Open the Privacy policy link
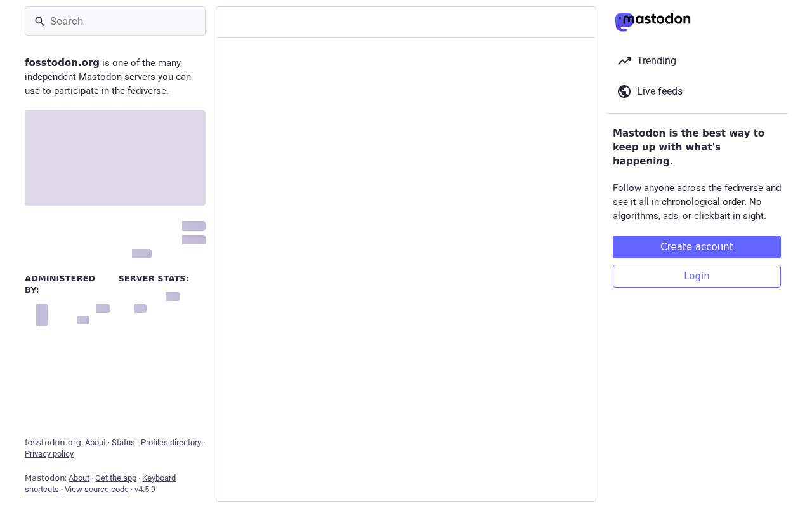Image resolution: width=812 pixels, height=508 pixels. 49,454
